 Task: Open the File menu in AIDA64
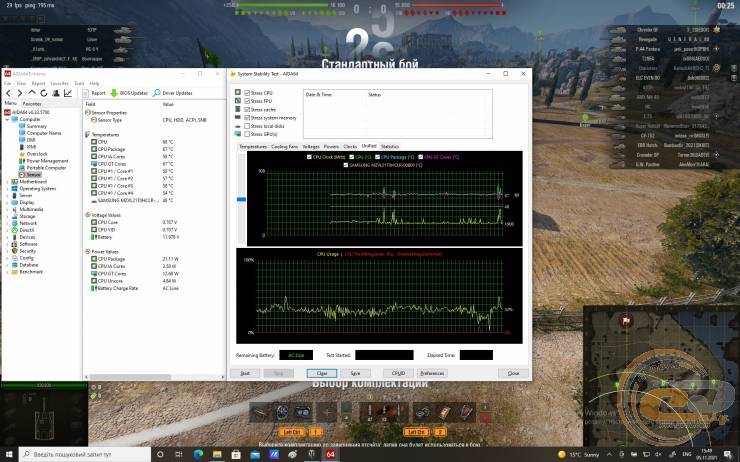click(8, 83)
